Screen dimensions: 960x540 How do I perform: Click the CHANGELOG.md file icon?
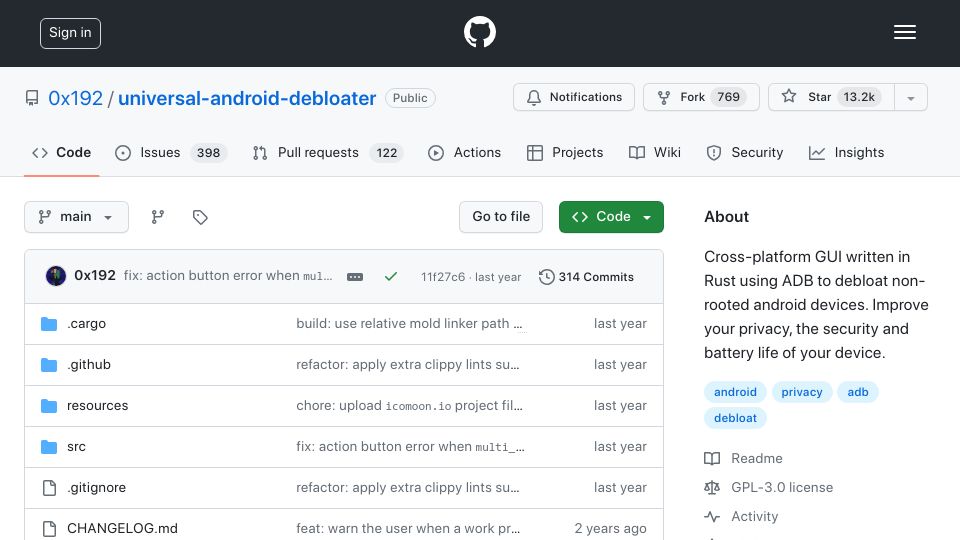pos(49,528)
